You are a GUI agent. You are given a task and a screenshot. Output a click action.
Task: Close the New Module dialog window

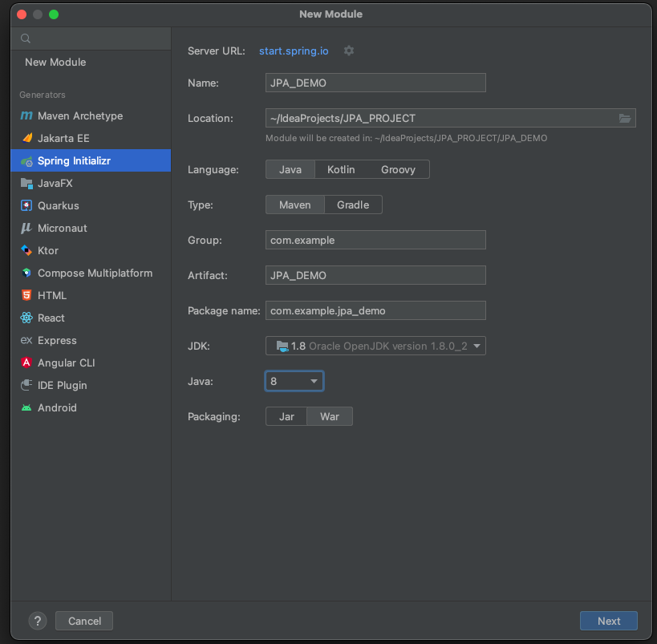(22, 14)
